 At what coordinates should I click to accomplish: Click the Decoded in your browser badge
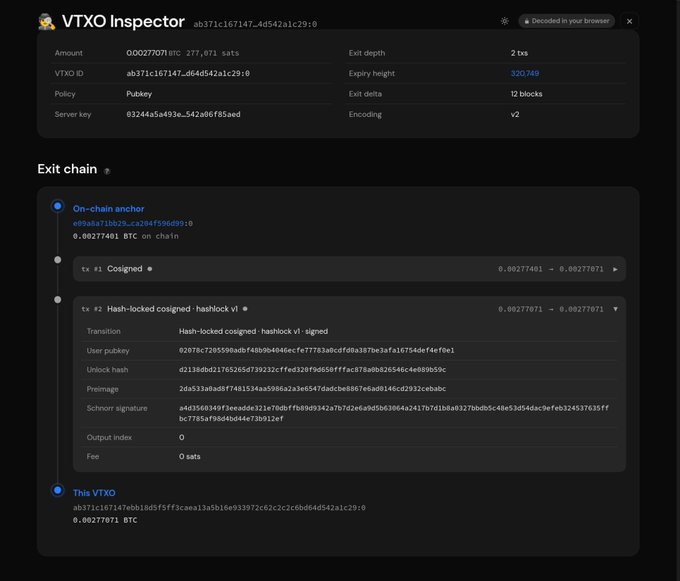pyautogui.click(x=566, y=21)
